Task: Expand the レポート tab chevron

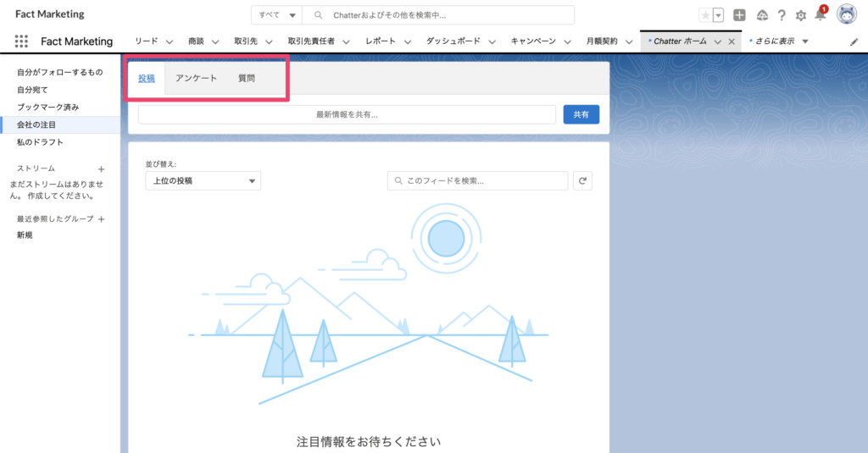Action: click(408, 41)
